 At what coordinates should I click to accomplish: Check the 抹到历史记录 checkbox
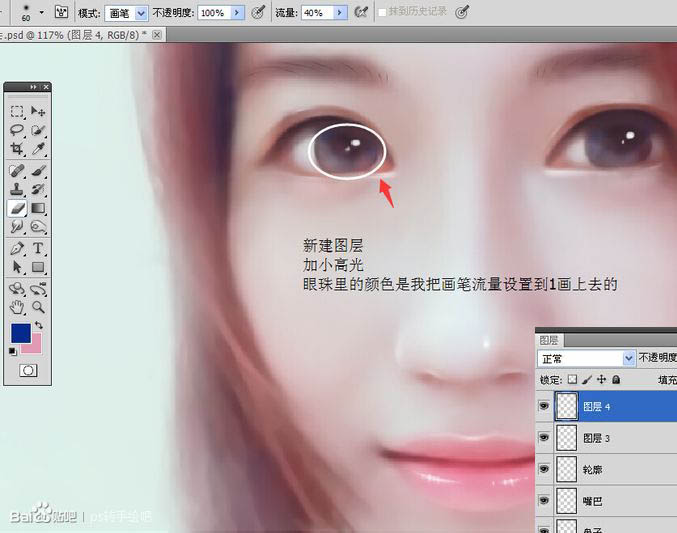tap(383, 12)
